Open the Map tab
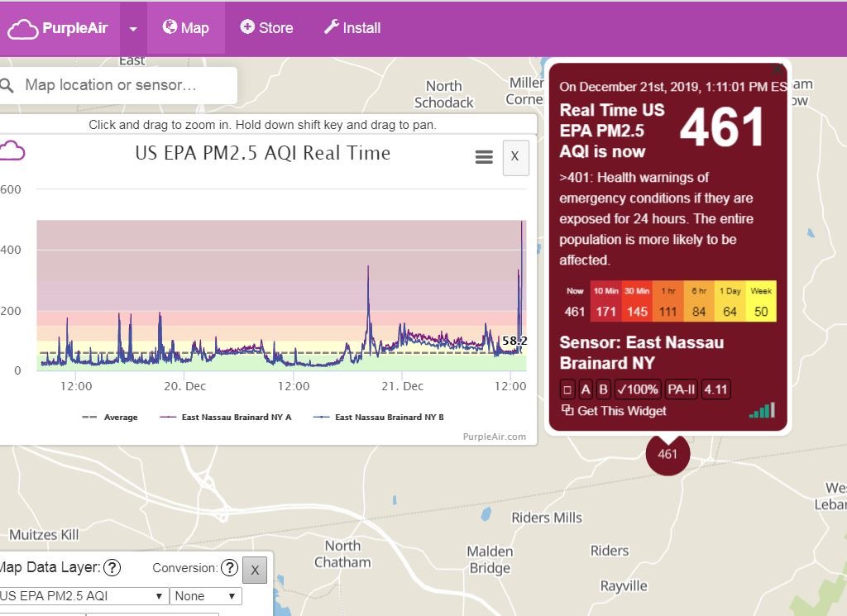847x616 pixels. pyautogui.click(x=186, y=28)
